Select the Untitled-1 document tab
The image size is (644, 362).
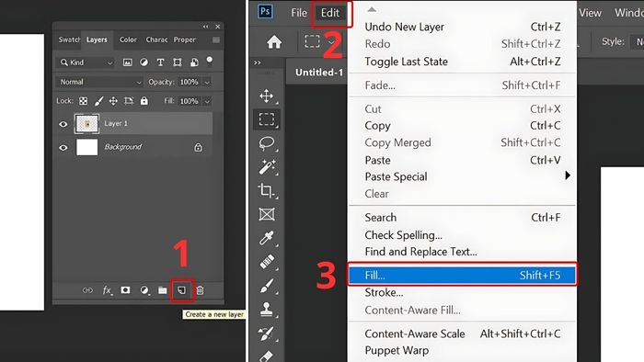click(x=318, y=73)
